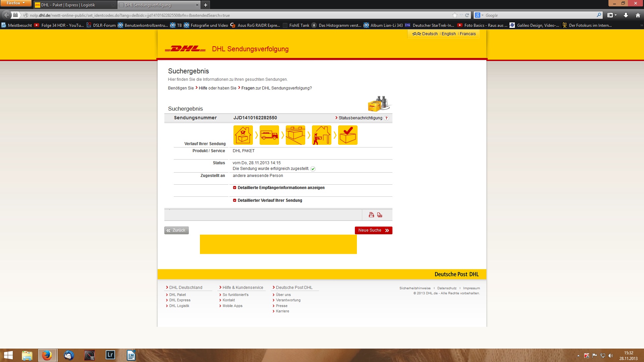Open DHL Express footer link
644x362 pixels.
click(180, 300)
